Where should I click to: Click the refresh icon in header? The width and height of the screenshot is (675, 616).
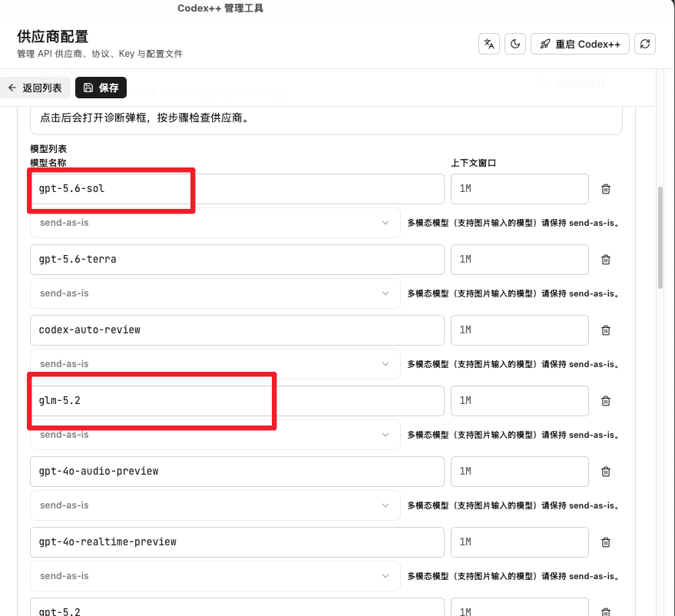pos(645,44)
